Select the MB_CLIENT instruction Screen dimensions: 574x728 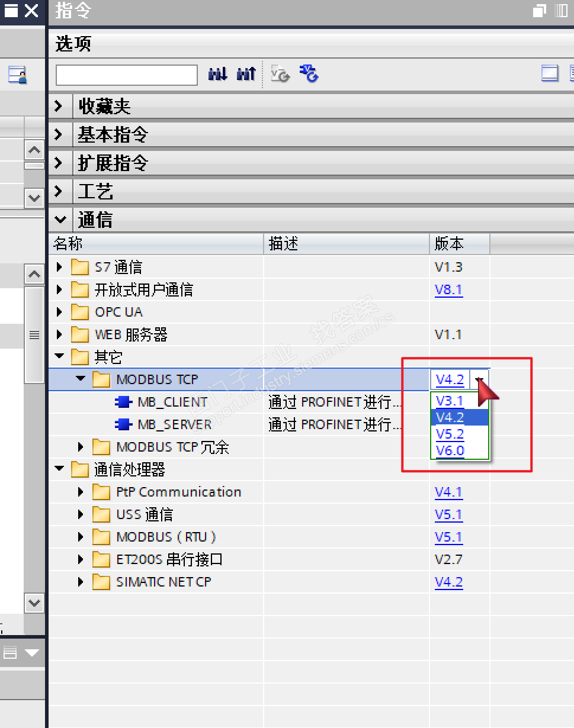point(172,402)
